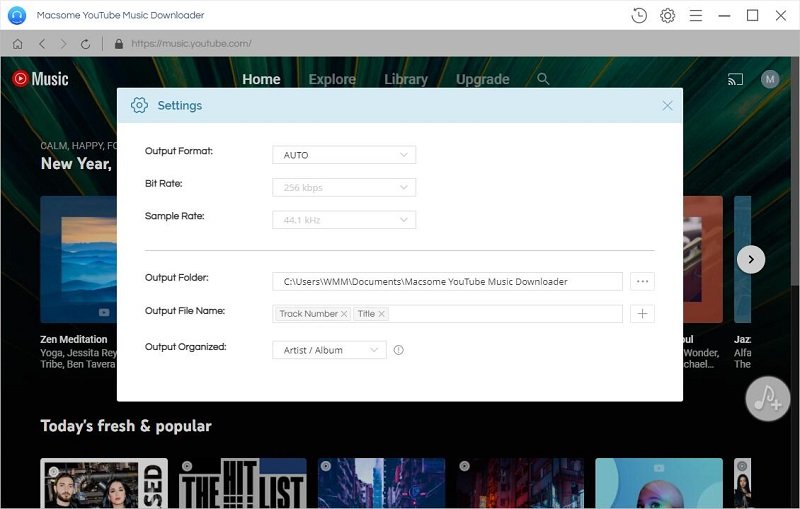Switch to the Home tab
This screenshot has height=509, width=800.
(261, 79)
